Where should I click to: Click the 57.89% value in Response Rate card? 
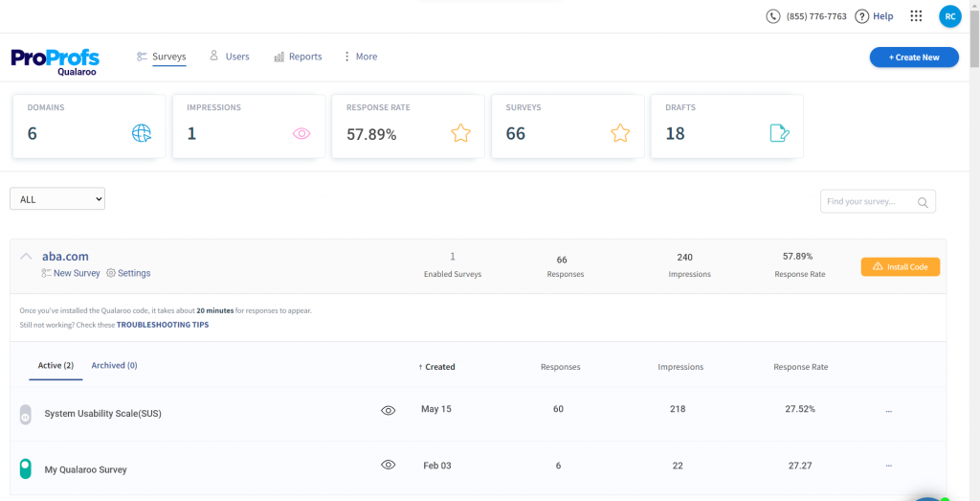pos(371,134)
